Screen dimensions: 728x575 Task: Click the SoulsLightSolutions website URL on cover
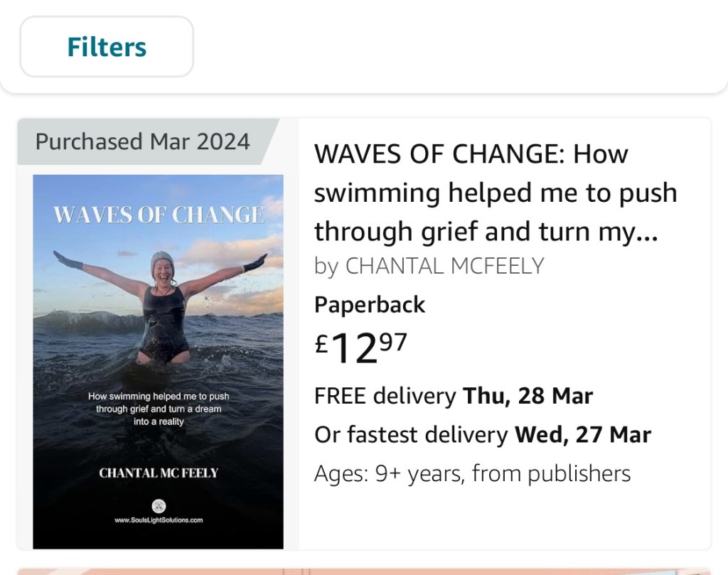point(159,520)
